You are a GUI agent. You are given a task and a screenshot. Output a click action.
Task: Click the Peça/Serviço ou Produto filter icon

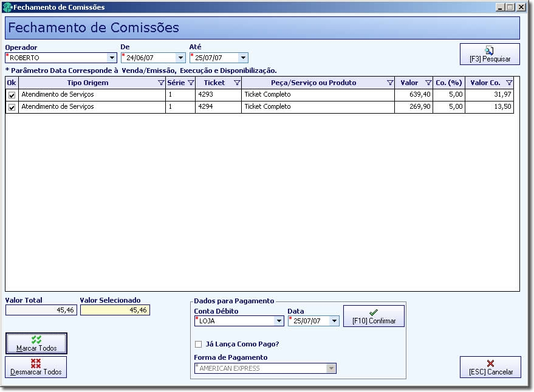click(x=390, y=83)
